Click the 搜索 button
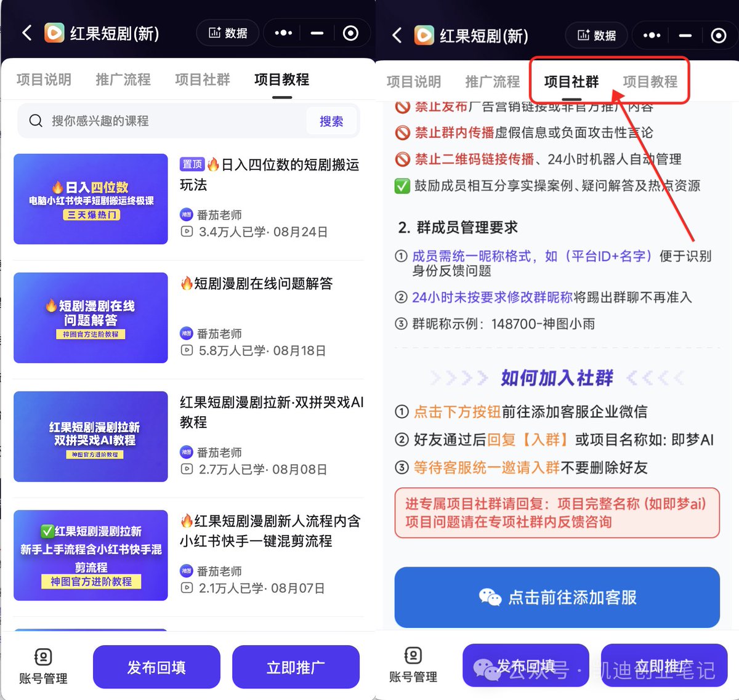The height and width of the screenshot is (700, 739). click(x=331, y=121)
